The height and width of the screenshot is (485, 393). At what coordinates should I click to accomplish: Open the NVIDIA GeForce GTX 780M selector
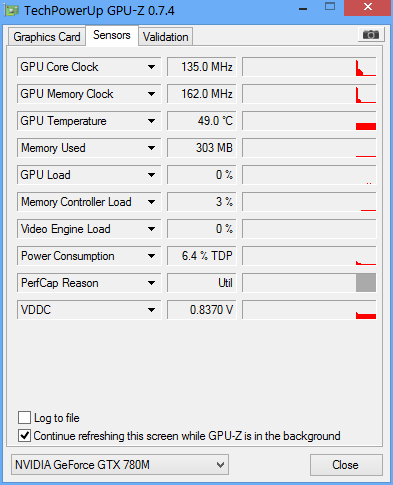120,465
